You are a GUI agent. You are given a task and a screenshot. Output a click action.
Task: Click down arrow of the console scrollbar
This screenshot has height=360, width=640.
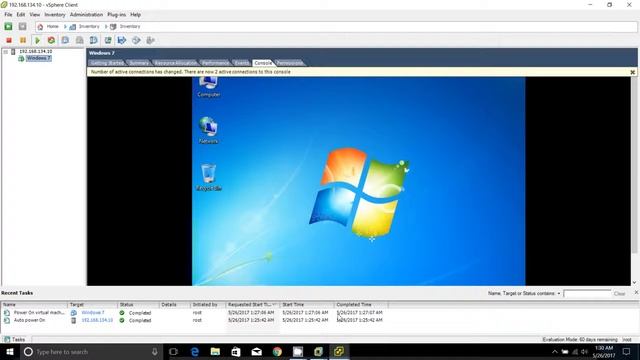pyautogui.click(x=634, y=282)
